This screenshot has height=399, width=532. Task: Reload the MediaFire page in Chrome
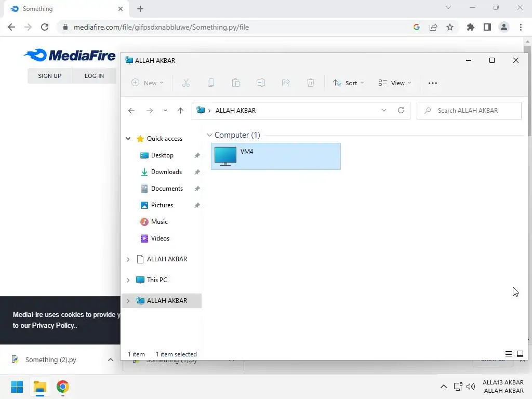point(45,27)
